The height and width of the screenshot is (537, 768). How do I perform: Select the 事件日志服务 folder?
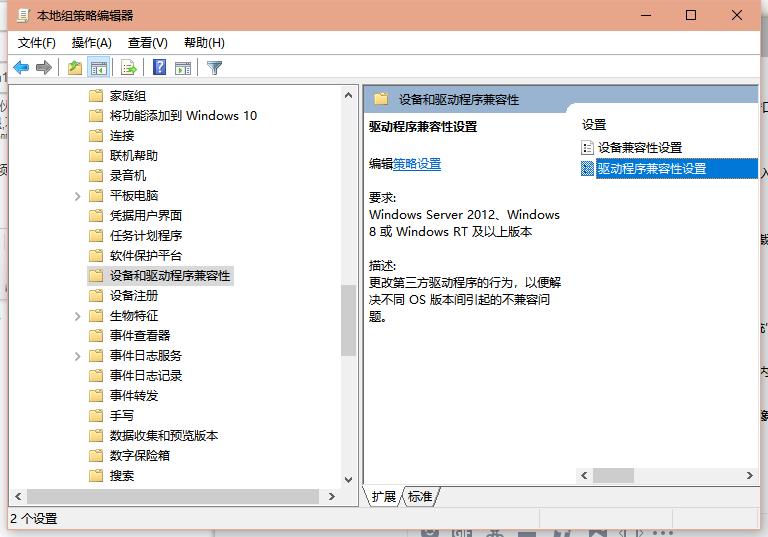[146, 355]
